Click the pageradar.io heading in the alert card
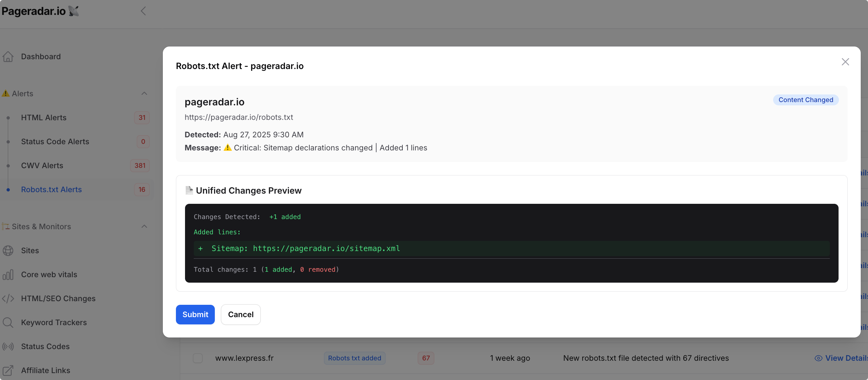The height and width of the screenshot is (380, 868). pyautogui.click(x=214, y=102)
